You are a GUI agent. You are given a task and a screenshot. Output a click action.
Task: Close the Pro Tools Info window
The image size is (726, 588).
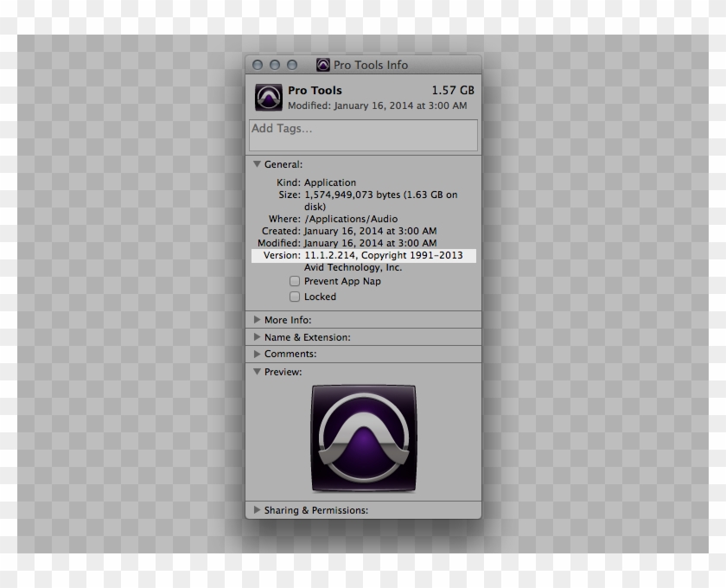(258, 65)
